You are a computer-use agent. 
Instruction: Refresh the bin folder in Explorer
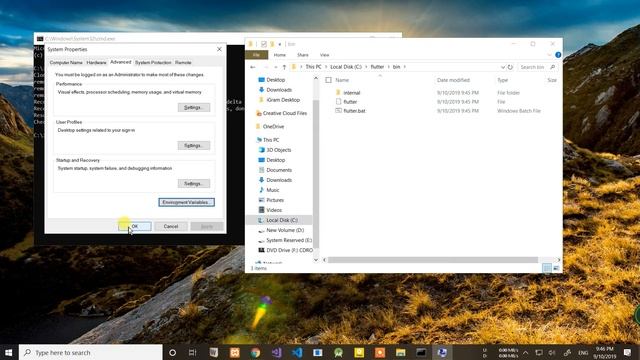pos(510,67)
